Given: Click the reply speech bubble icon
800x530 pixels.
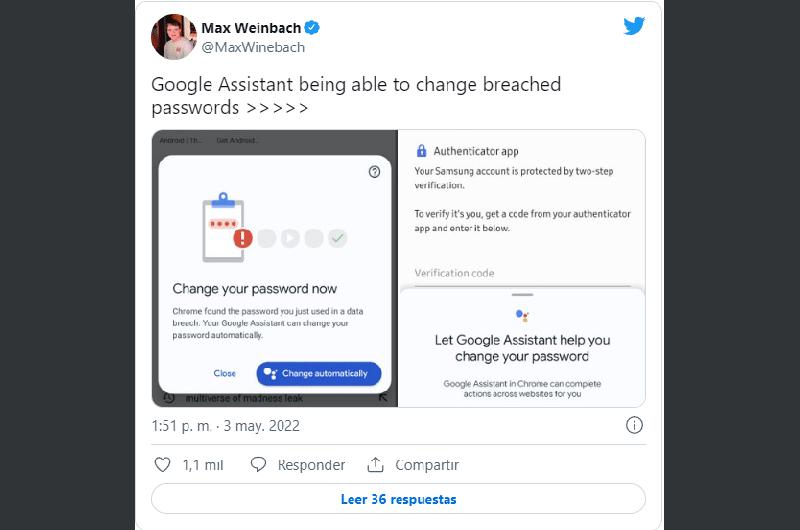Looking at the screenshot, I should 259,465.
